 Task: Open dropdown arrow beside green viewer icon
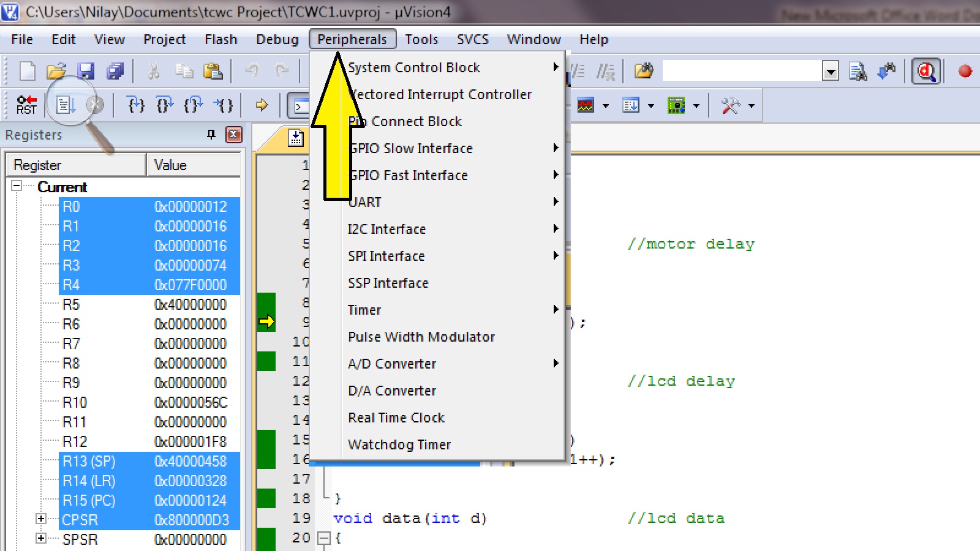tap(696, 106)
